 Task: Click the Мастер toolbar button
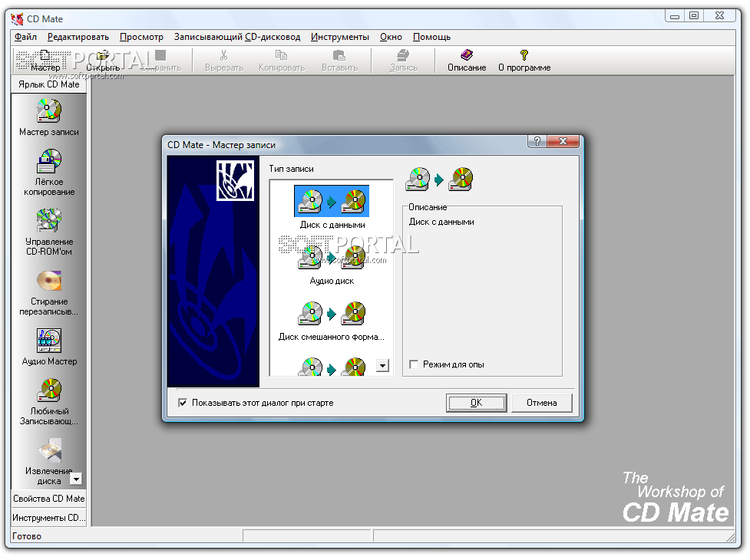coord(45,61)
